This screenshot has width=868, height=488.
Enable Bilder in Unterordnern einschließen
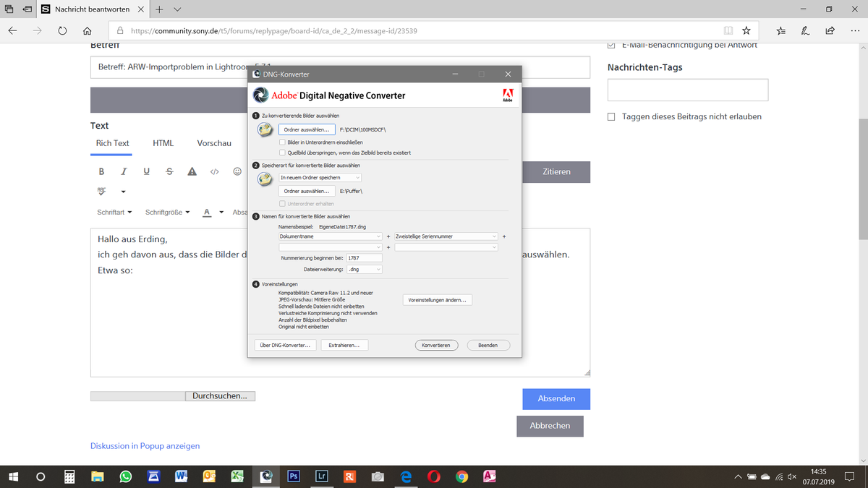pos(282,142)
